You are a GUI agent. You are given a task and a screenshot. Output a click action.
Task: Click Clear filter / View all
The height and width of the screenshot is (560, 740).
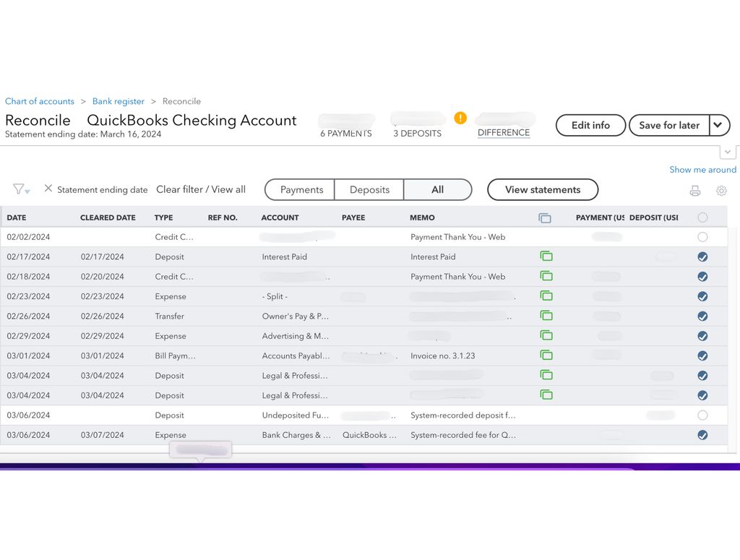(x=201, y=189)
